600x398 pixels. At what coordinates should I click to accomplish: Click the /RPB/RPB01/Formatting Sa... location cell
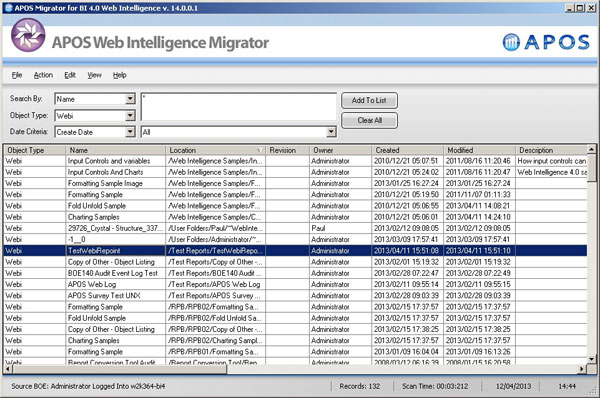[x=216, y=352]
